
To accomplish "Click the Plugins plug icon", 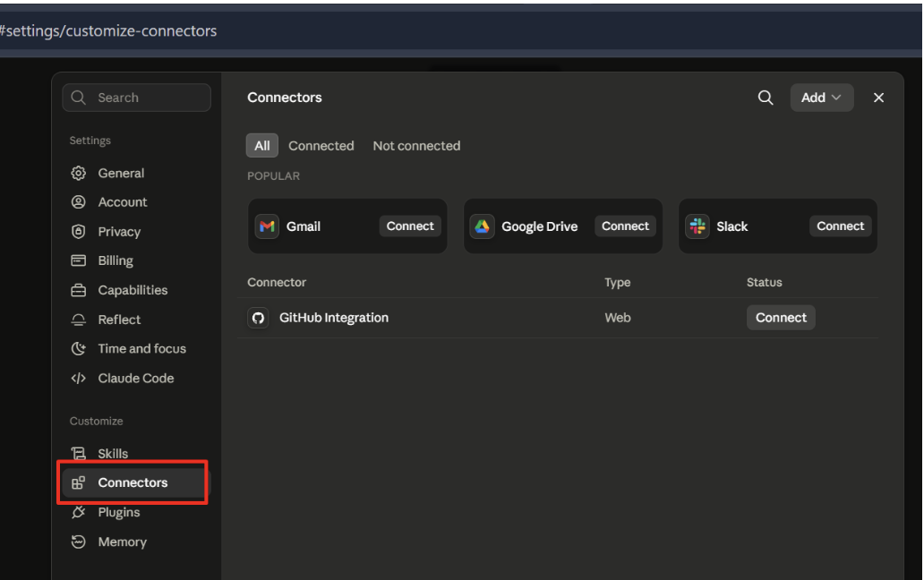I will click(79, 512).
